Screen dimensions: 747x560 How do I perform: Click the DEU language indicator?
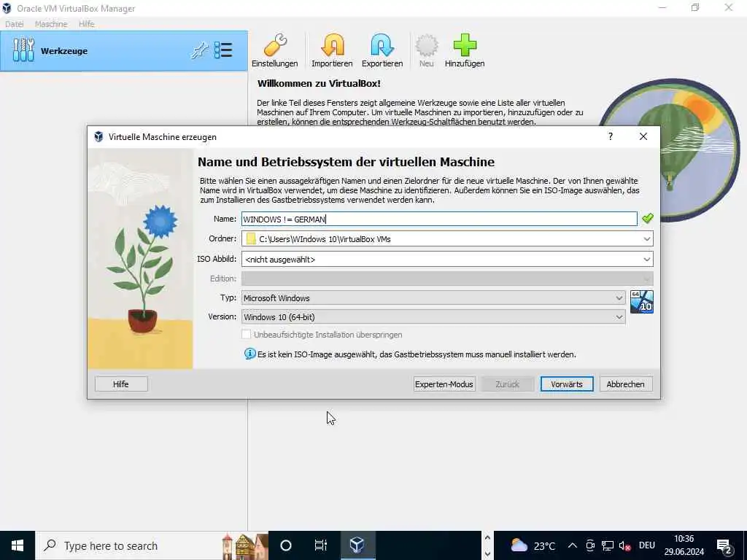[647, 545]
